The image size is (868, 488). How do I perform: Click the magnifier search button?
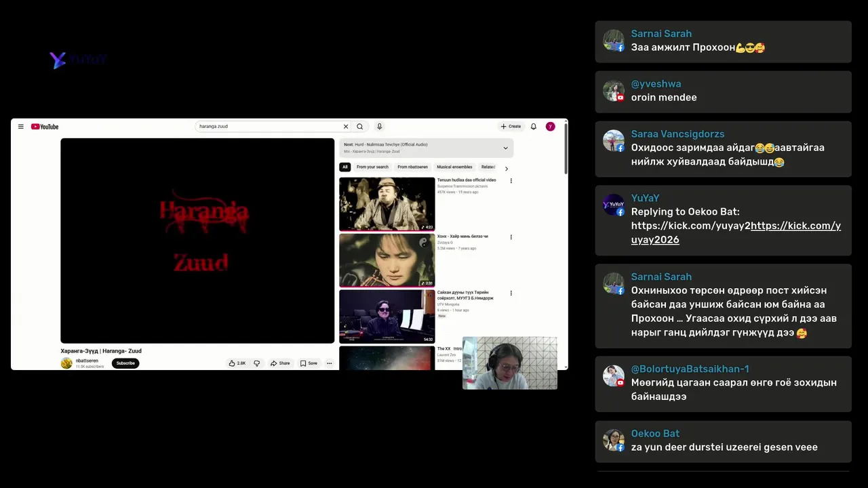click(x=360, y=127)
